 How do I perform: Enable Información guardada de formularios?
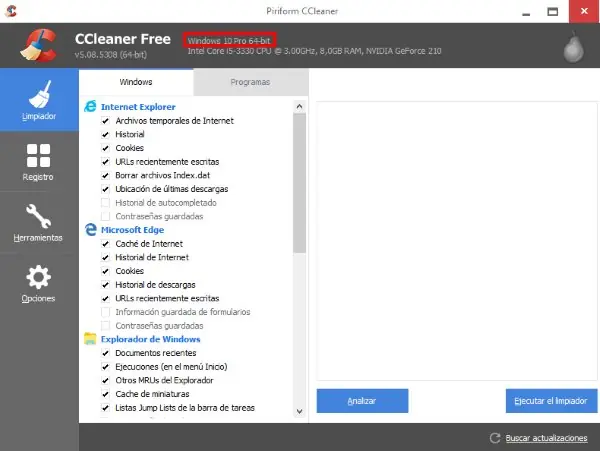coord(105,312)
